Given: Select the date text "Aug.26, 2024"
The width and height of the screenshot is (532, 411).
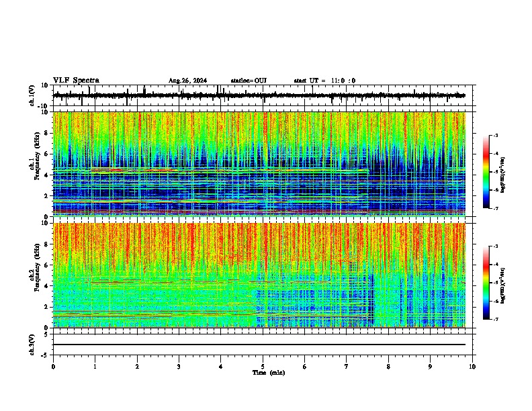Looking at the screenshot, I should [x=187, y=81].
